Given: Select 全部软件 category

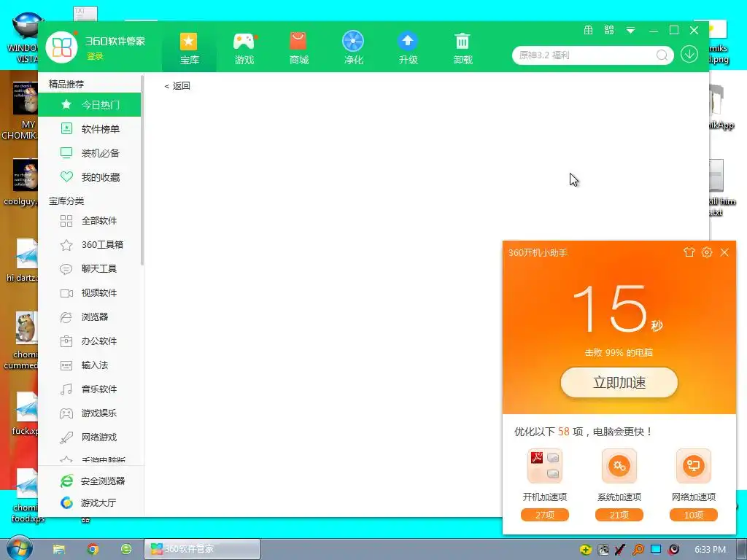Looking at the screenshot, I should click(90, 220).
